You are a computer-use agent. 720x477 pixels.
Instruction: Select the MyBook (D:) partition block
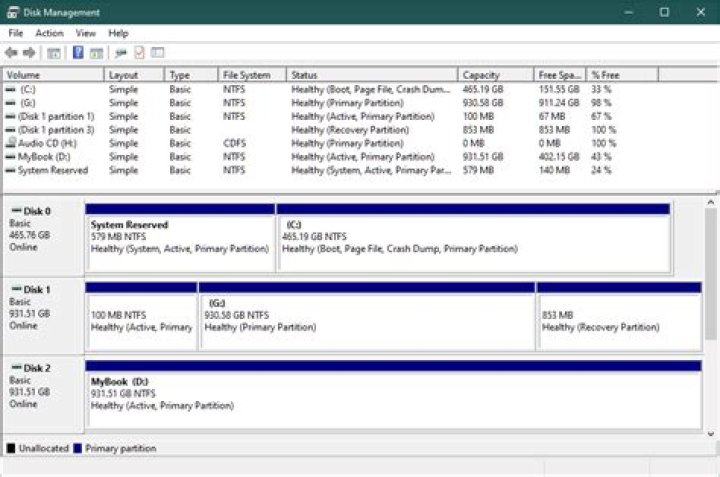[x=394, y=395]
